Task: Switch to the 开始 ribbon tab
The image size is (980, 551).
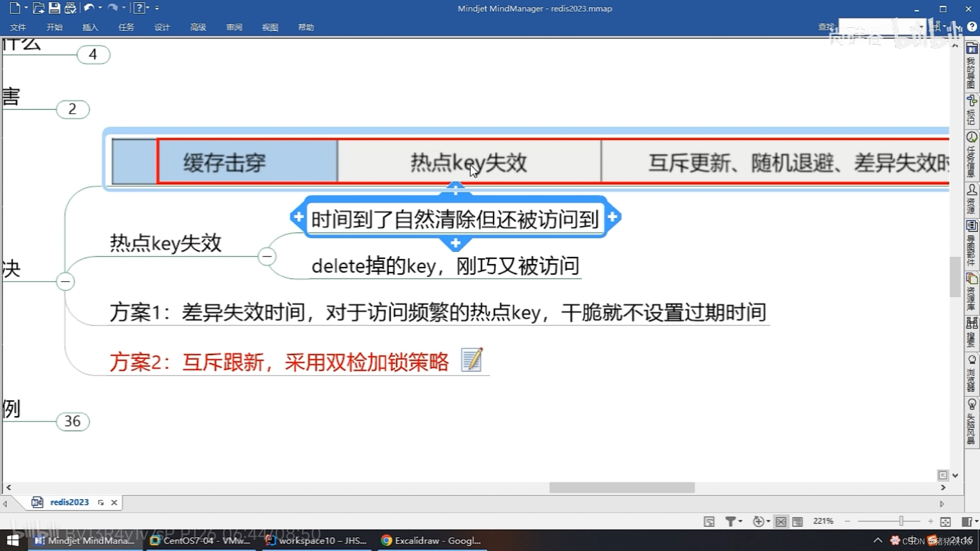Action: (54, 27)
